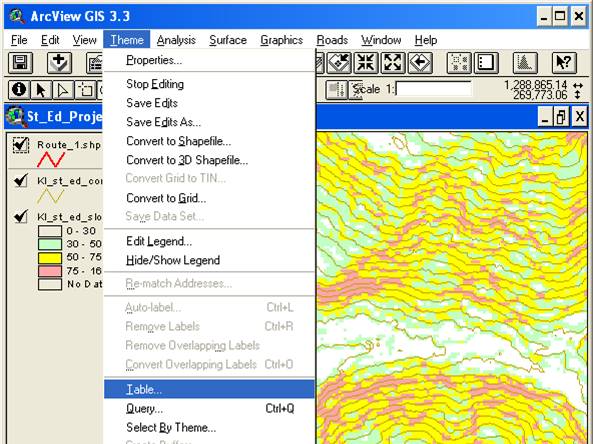Uncheck the Kl_st_ed_con theme visibility
This screenshot has width=593, height=444.
20,180
